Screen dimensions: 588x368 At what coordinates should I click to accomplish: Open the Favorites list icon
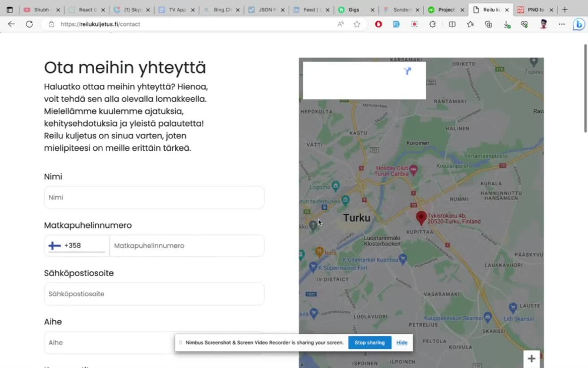point(470,24)
